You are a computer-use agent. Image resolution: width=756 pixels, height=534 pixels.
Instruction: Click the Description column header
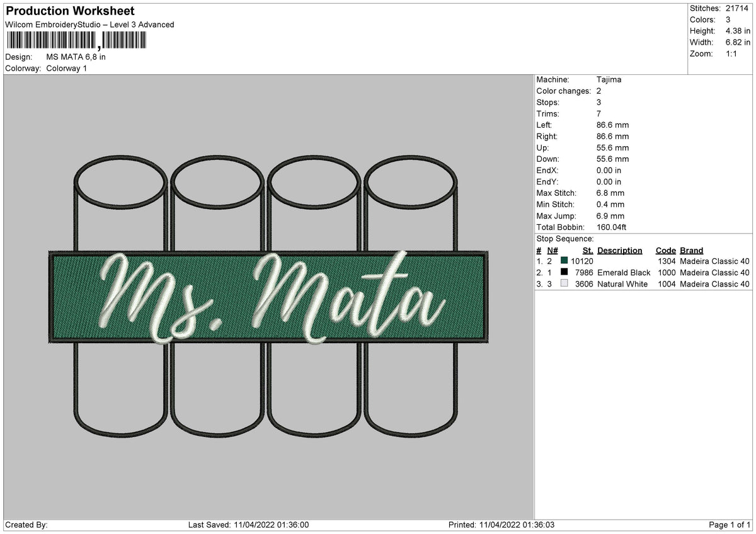(x=620, y=250)
